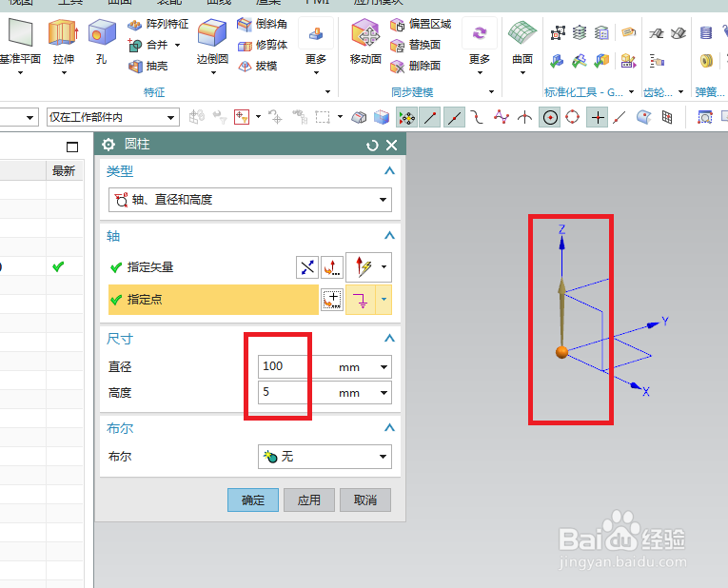The width and height of the screenshot is (728, 588).
Task: Toggle Quadrant Point snap
Action: coord(573,117)
